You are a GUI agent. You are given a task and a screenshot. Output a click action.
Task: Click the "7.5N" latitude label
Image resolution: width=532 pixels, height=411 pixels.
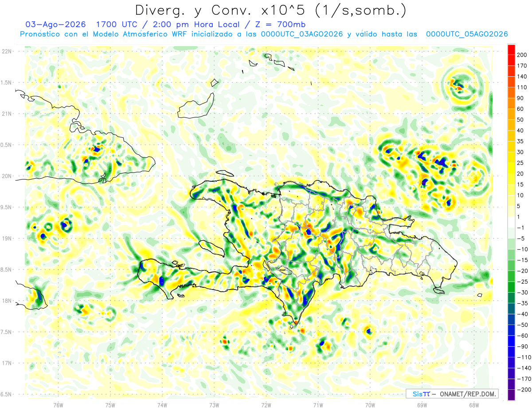point(6,332)
